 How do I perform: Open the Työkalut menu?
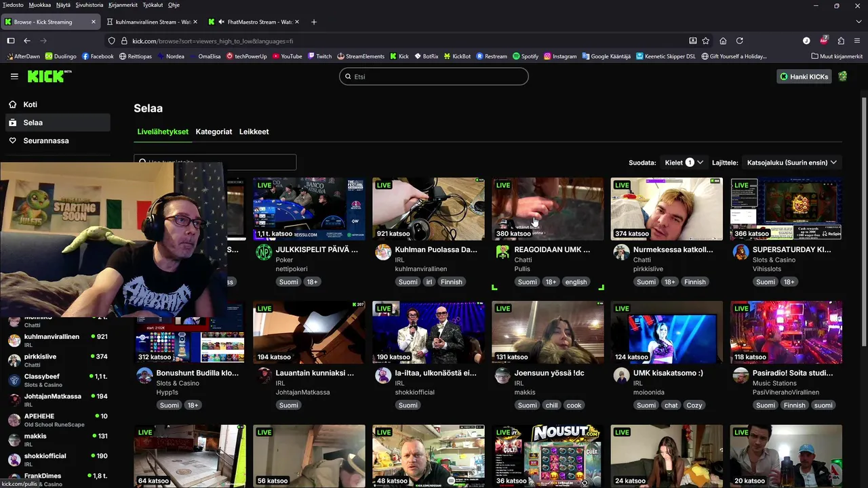(153, 5)
